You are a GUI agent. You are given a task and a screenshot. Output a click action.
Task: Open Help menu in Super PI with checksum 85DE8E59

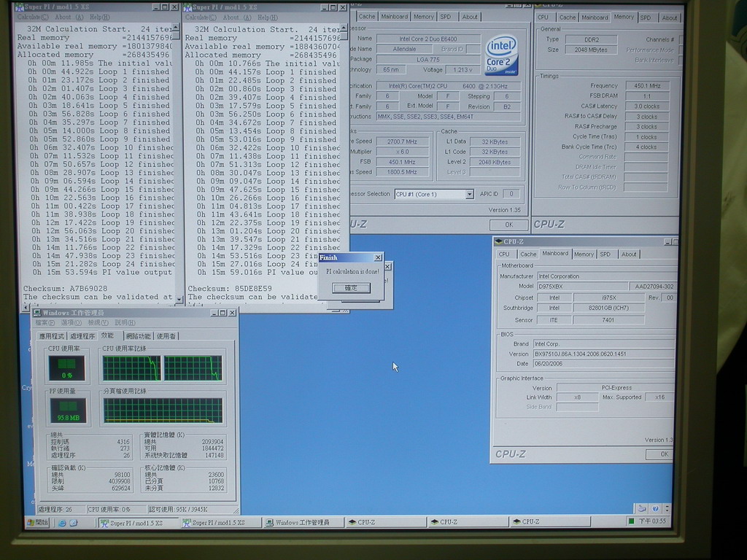pyautogui.click(x=267, y=17)
